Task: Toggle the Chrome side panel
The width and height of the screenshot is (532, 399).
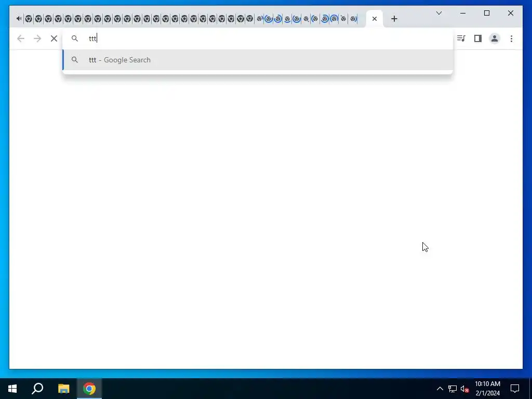Action: coord(478,38)
